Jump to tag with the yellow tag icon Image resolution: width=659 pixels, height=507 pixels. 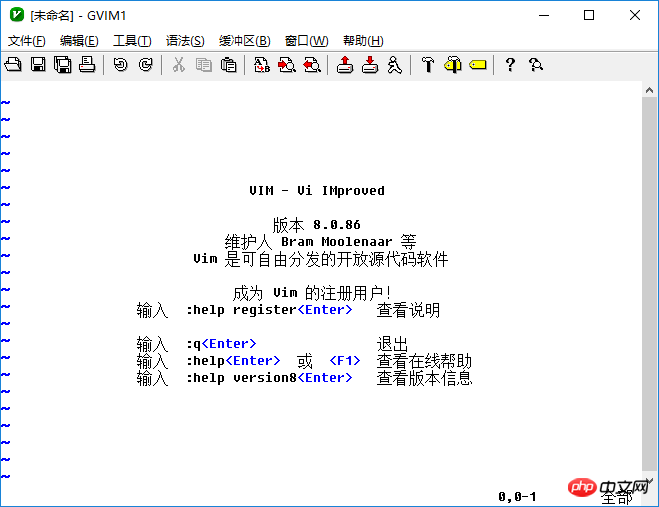(478, 65)
